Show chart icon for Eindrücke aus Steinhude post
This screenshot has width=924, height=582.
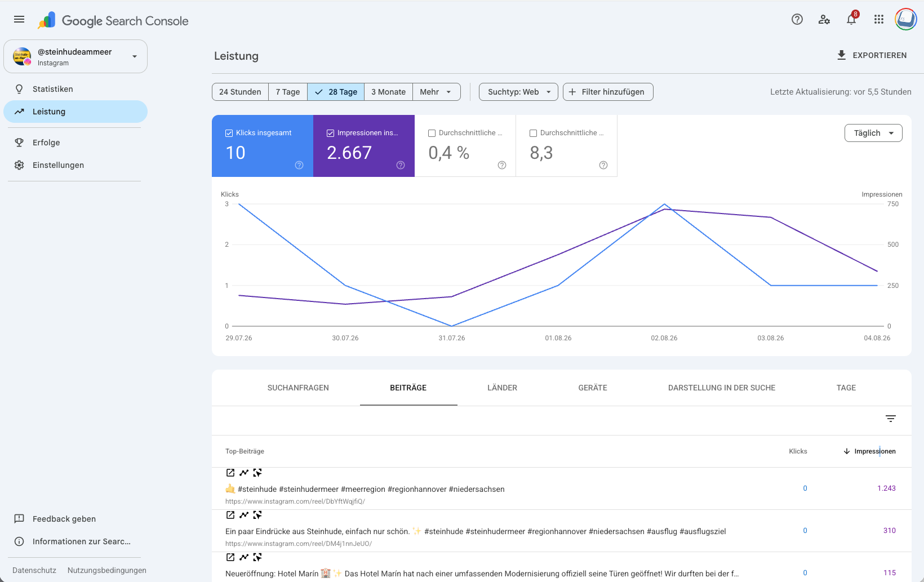pos(244,515)
